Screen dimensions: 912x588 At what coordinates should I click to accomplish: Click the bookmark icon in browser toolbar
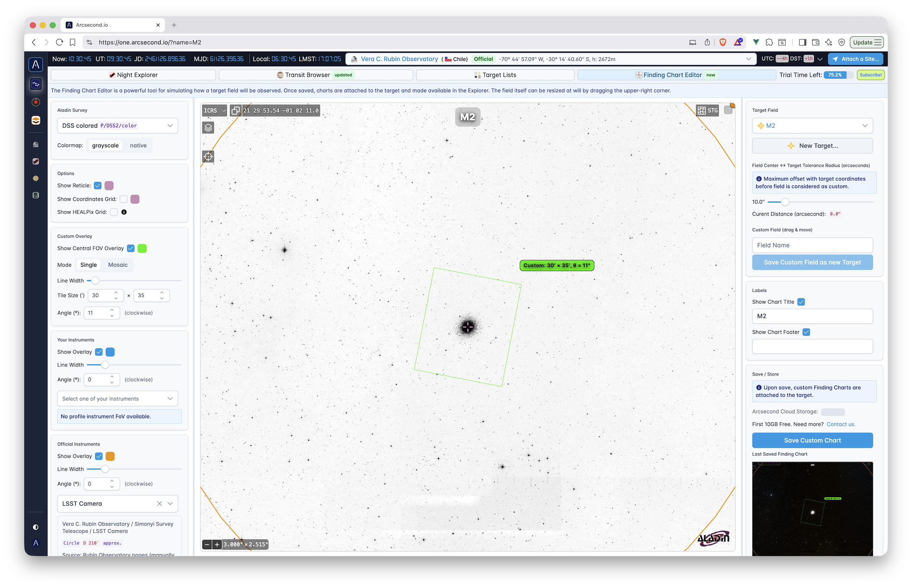pyautogui.click(x=73, y=42)
